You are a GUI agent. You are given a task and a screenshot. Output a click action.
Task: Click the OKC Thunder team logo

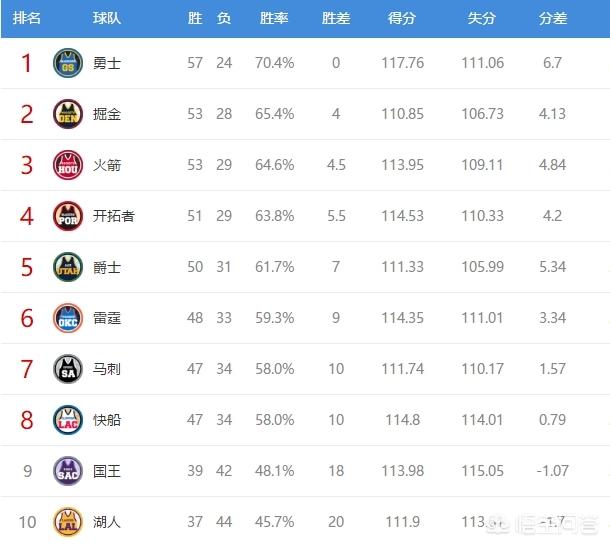tap(68, 318)
